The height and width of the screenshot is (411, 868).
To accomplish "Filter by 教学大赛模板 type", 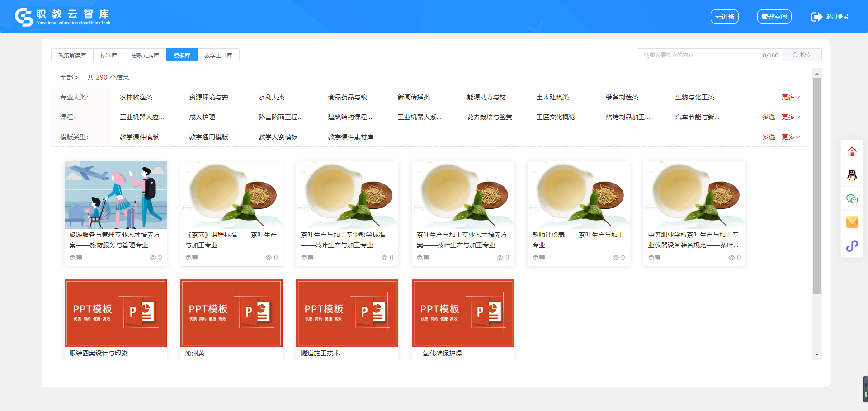I will 278,137.
